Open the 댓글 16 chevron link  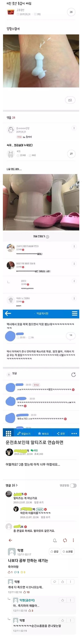coord(11,485)
